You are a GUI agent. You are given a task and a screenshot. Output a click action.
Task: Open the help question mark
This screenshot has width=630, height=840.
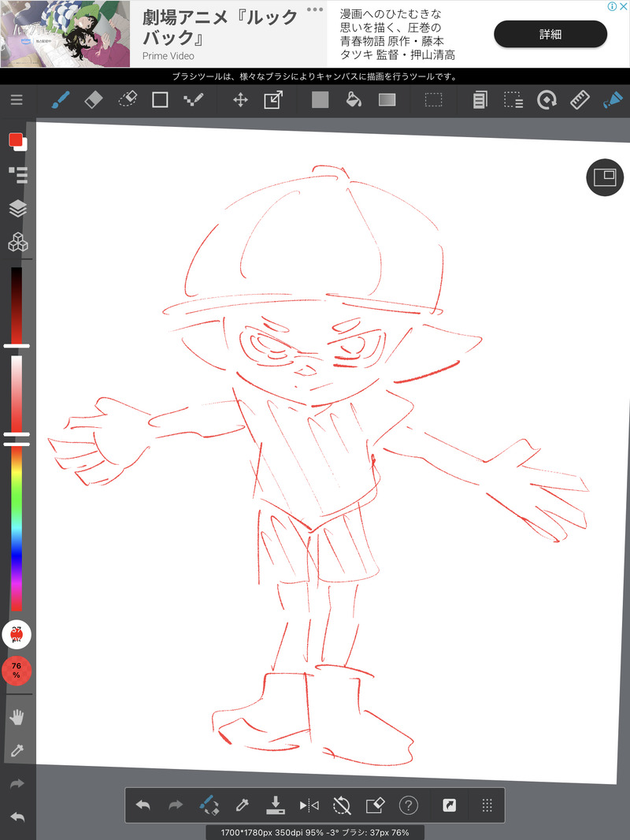[409, 805]
